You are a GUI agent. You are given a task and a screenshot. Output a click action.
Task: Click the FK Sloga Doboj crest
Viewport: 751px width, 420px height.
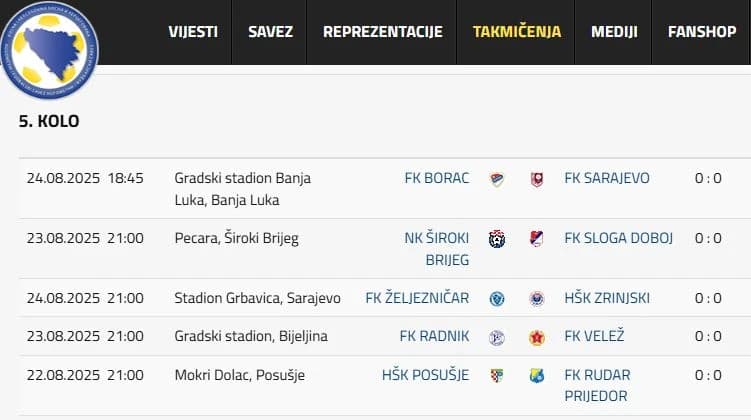click(537, 238)
